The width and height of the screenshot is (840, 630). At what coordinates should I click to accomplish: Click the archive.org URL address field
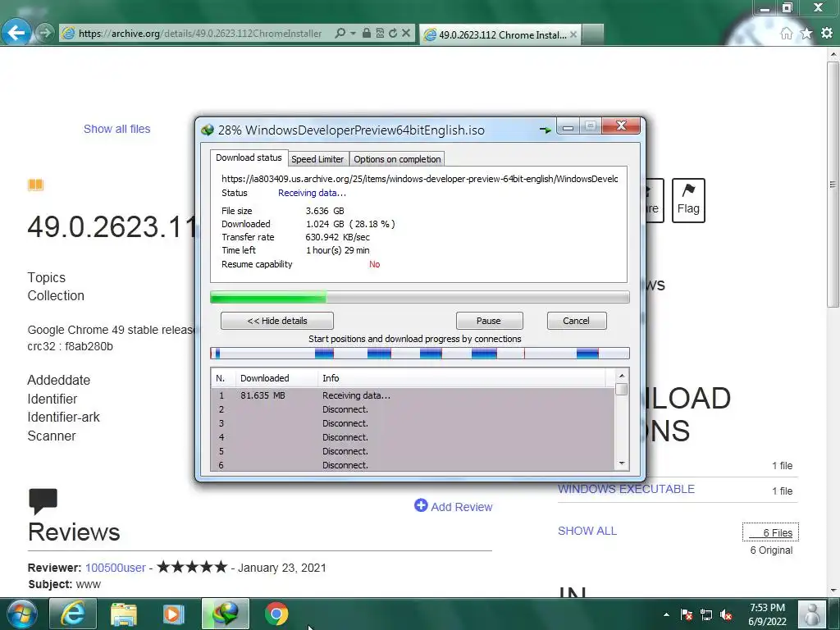click(200, 33)
